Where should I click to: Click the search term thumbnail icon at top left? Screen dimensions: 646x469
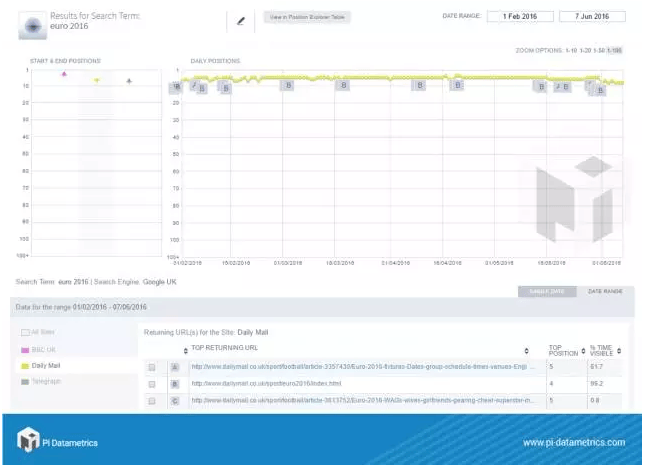pyautogui.click(x=32, y=23)
